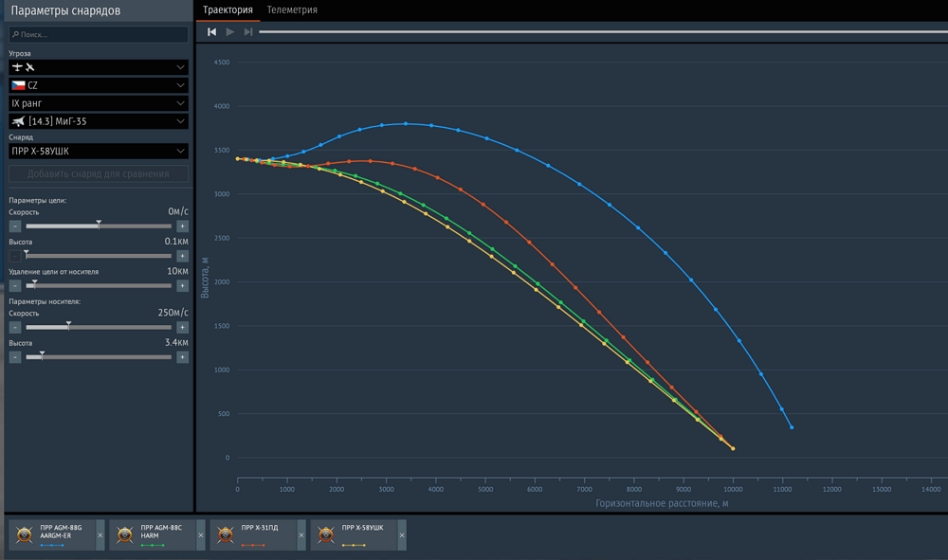The height and width of the screenshot is (560, 948).
Task: Skip playback to the trajectory end
Action: tap(247, 32)
